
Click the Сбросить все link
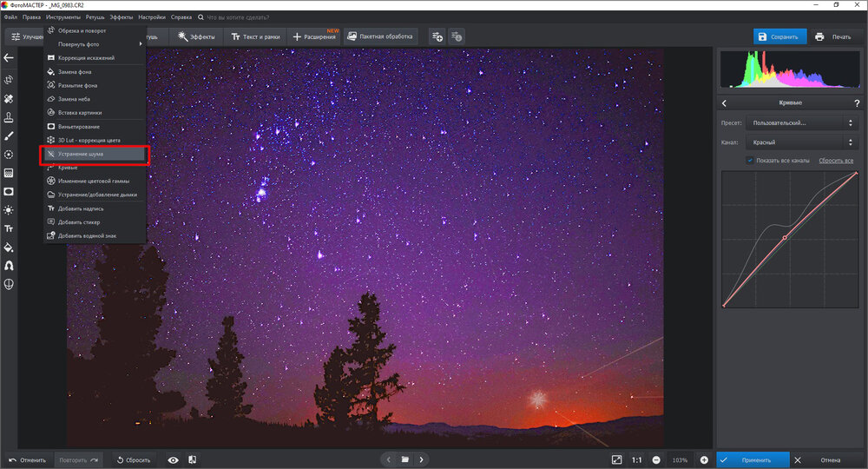click(x=836, y=161)
